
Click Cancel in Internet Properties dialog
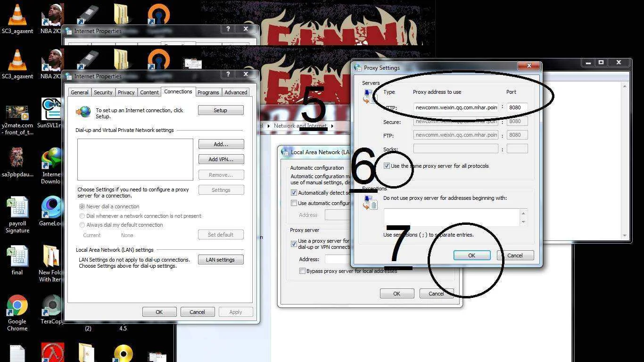[x=197, y=312]
